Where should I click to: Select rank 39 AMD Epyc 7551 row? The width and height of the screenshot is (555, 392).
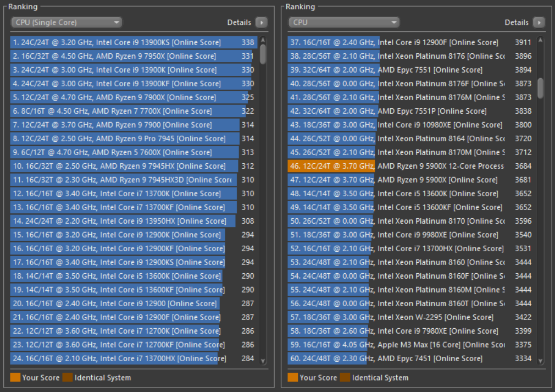(x=411, y=70)
